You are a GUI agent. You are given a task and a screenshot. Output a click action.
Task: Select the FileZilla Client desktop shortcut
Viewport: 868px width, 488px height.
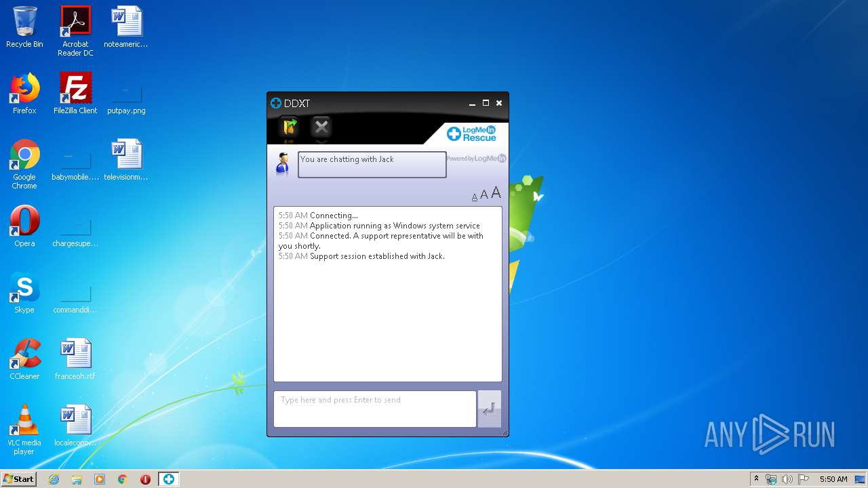tap(75, 94)
